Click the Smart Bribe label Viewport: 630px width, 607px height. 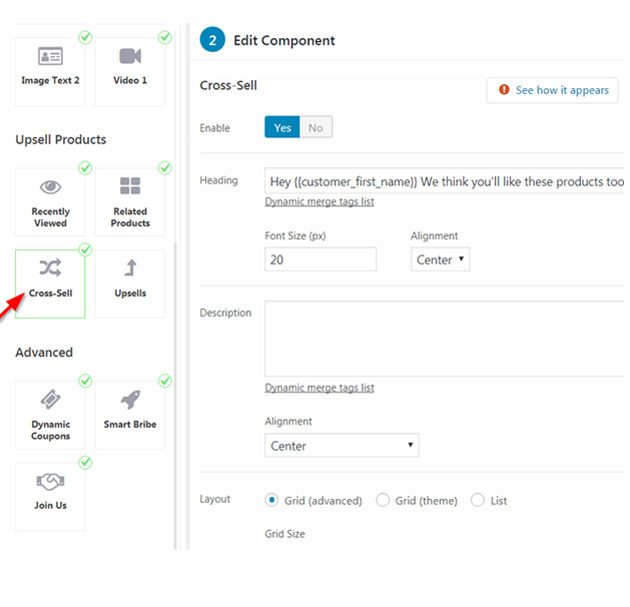point(130,424)
